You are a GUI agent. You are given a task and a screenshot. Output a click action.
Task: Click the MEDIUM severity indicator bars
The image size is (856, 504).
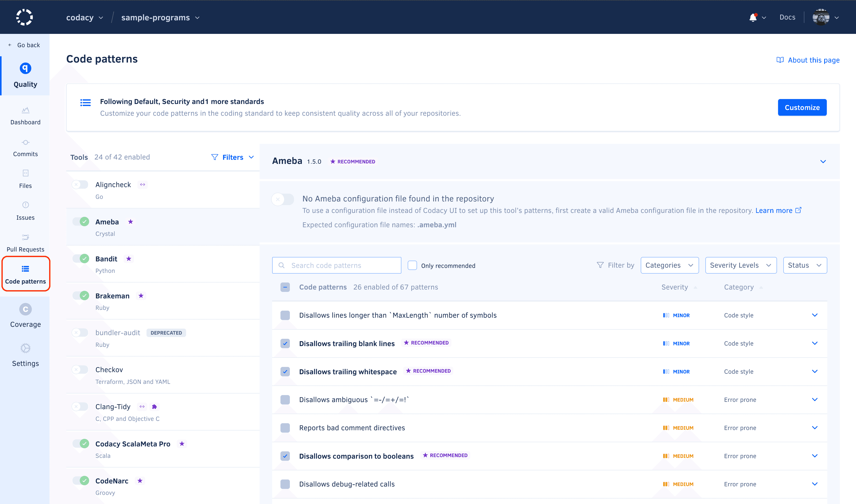[667, 399]
